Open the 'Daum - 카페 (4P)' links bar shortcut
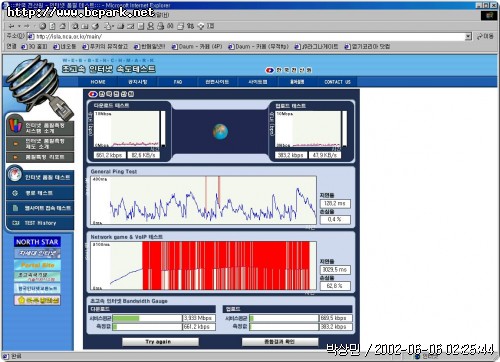The height and width of the screenshot is (362, 500). tap(197, 47)
